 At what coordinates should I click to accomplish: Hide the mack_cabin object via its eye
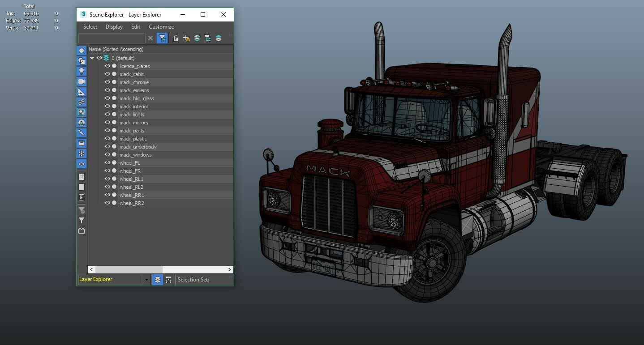pos(107,74)
